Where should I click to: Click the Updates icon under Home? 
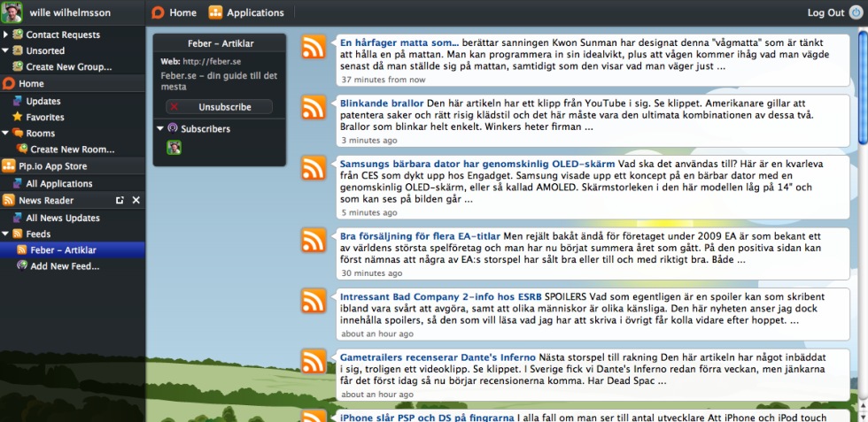click(x=18, y=101)
